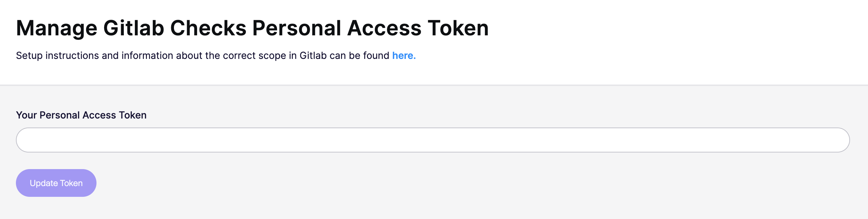Click the word "Gitlab" in the page heading
This screenshot has height=219, width=868.
point(133,28)
